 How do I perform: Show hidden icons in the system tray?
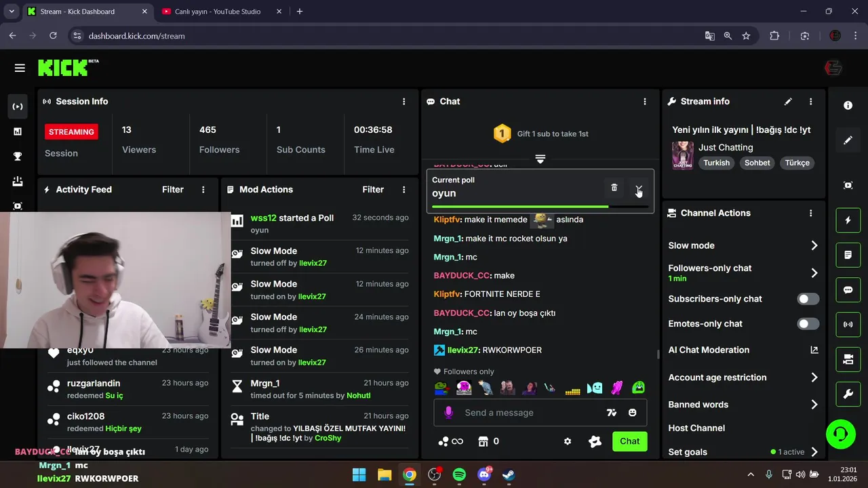751,474
